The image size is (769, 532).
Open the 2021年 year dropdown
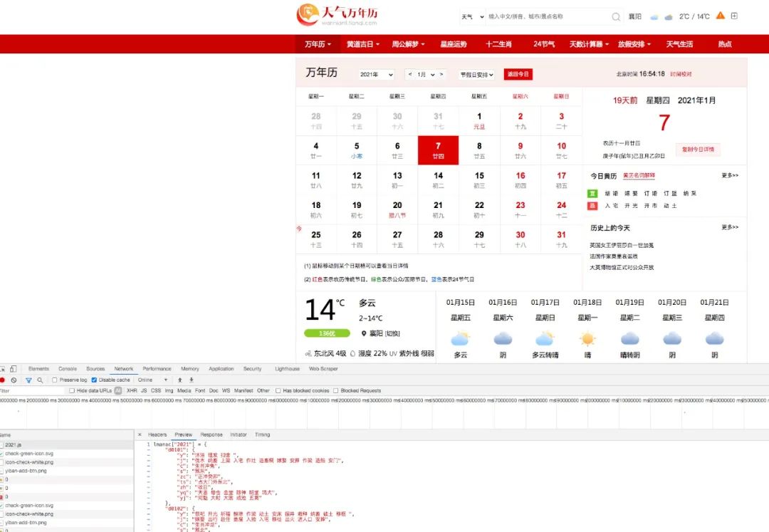tap(376, 75)
